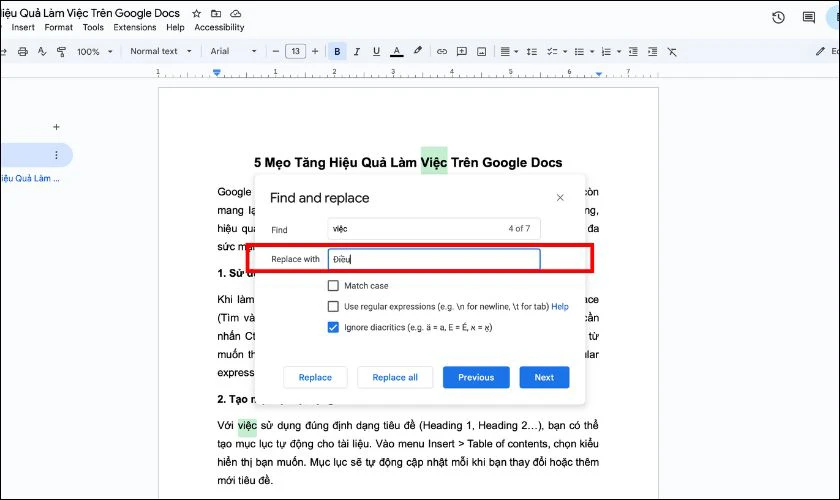Toggle italic formatting
Image resolution: width=840 pixels, height=500 pixels.
[357, 51]
